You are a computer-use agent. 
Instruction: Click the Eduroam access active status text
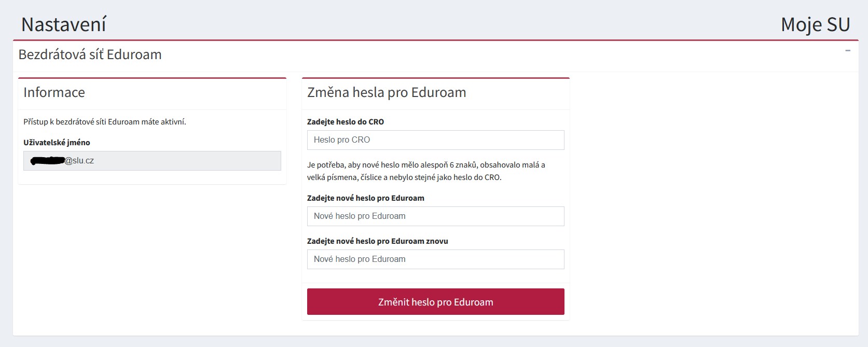coord(105,122)
